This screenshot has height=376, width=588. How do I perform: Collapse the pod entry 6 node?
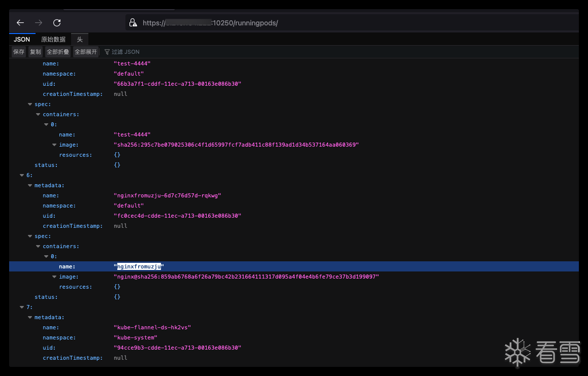tap(22, 175)
